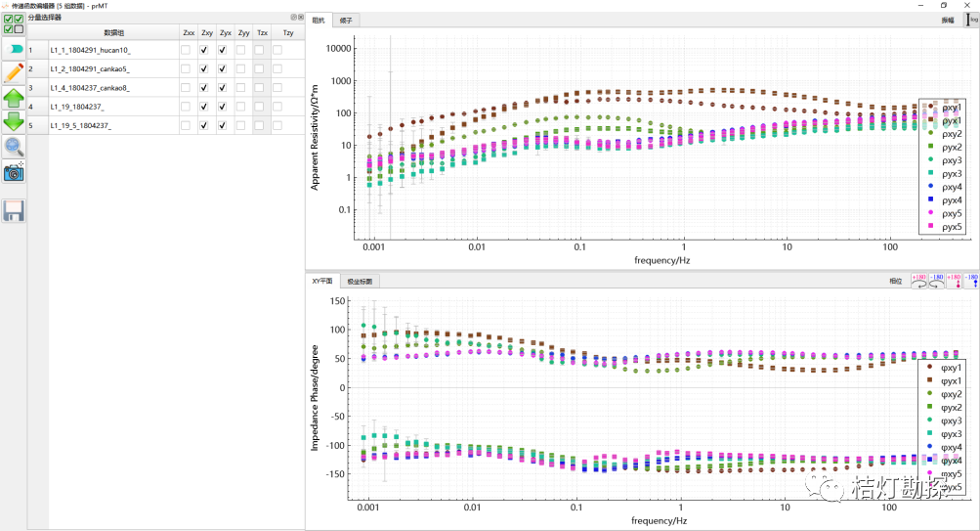Click the Zxx column header
The height and width of the screenshot is (531, 980).
click(x=189, y=32)
